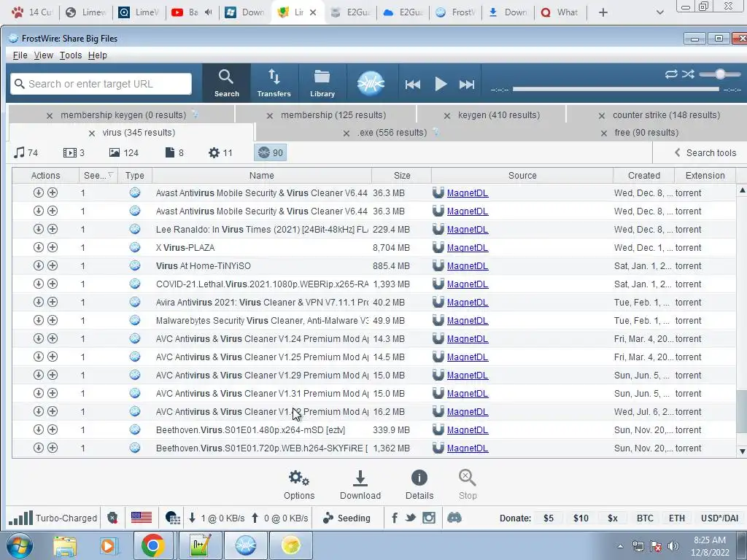Click the Stop search button

point(468,485)
